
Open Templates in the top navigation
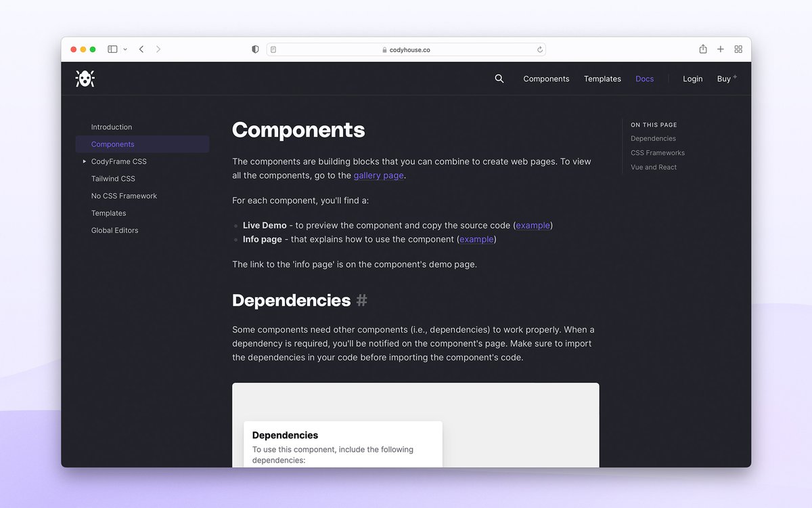602,79
